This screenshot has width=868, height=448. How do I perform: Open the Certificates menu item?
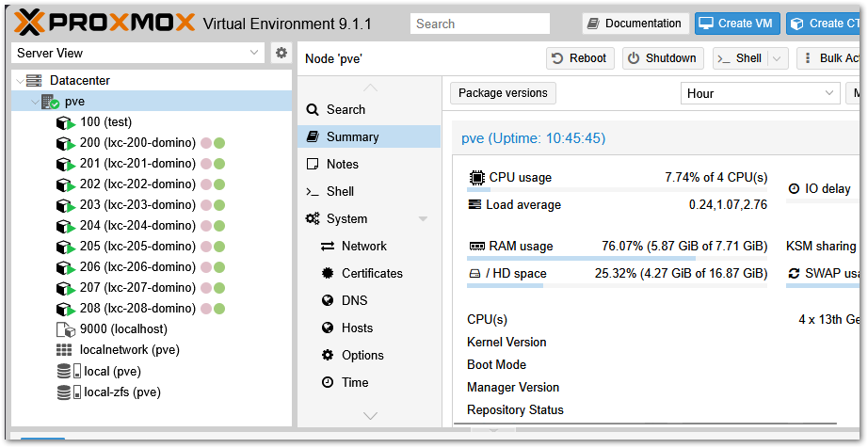tap(369, 273)
